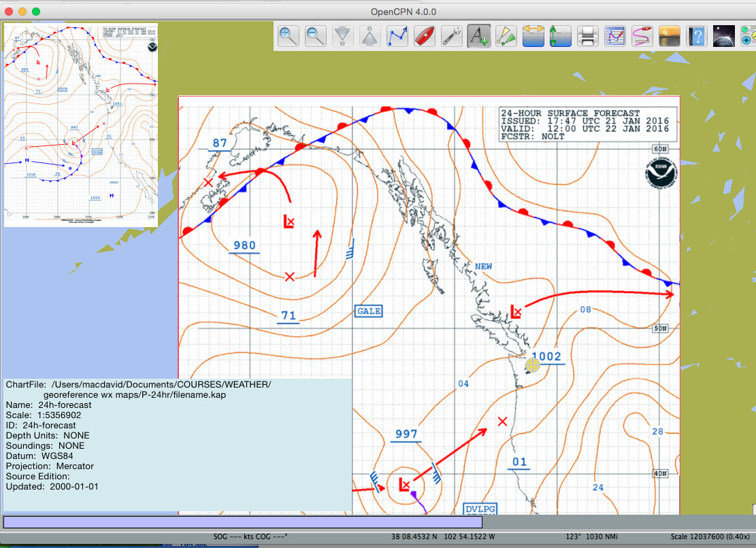Screen dimensions: 756x548
Task: Click the green macOS zoom window button
Action: pyautogui.click(x=36, y=11)
